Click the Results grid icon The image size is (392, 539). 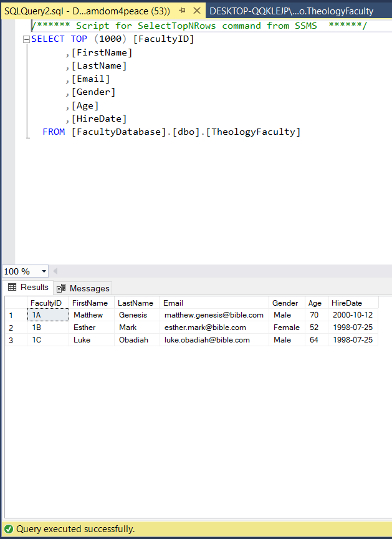click(x=12, y=287)
